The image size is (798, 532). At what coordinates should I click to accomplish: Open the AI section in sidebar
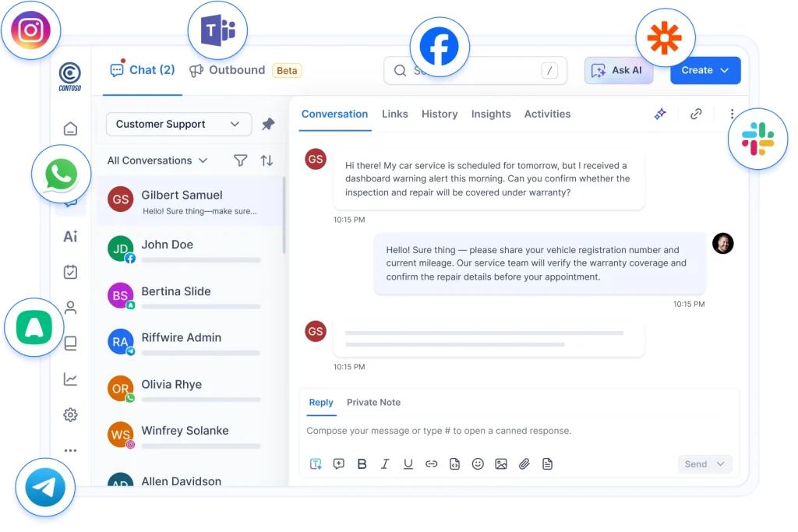(70, 236)
